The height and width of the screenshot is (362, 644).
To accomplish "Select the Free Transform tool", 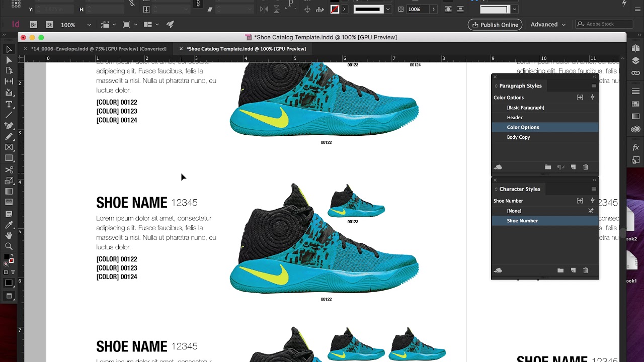I will point(9,180).
